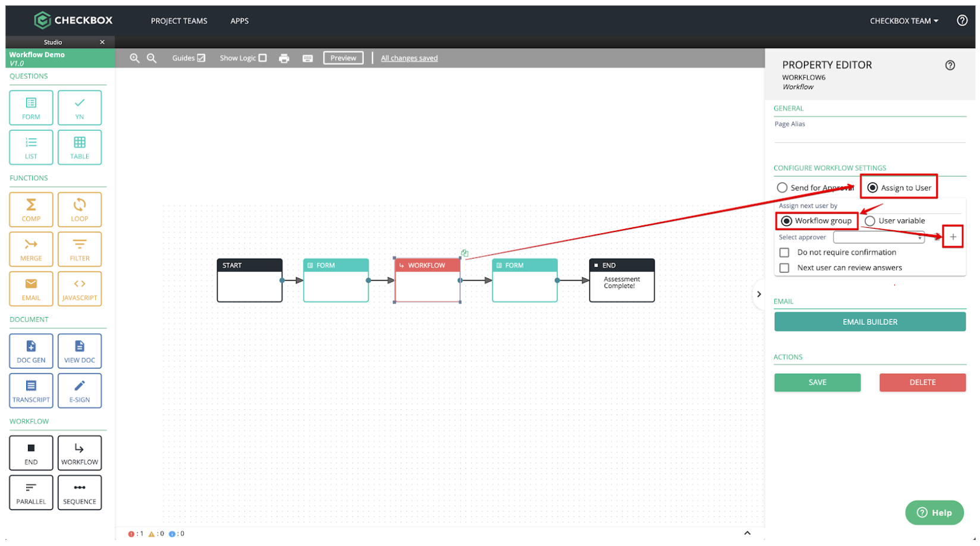This screenshot has height=546, width=980.
Task: Choose the Assign to User radio option
Action: [872, 187]
